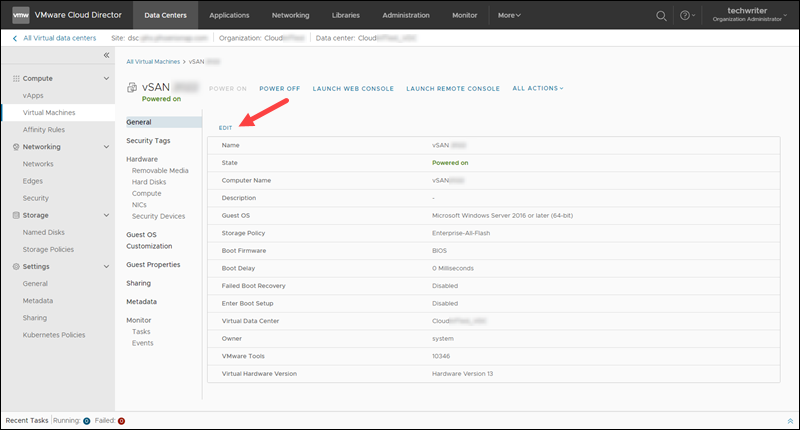This screenshot has height=430, width=800.
Task: Open Compute under Hardware
Action: coord(146,193)
